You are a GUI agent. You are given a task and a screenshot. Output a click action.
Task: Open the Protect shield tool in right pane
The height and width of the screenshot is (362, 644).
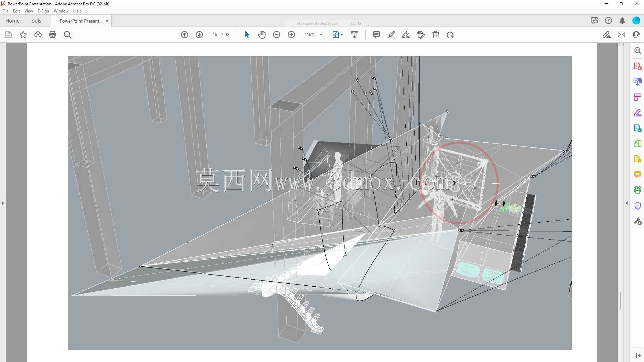(638, 206)
